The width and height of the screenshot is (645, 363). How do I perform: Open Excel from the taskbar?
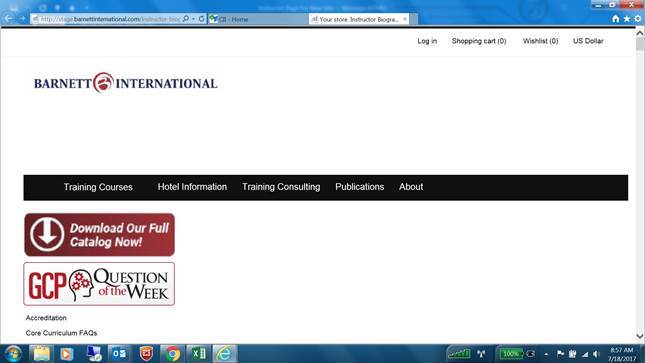tap(199, 354)
